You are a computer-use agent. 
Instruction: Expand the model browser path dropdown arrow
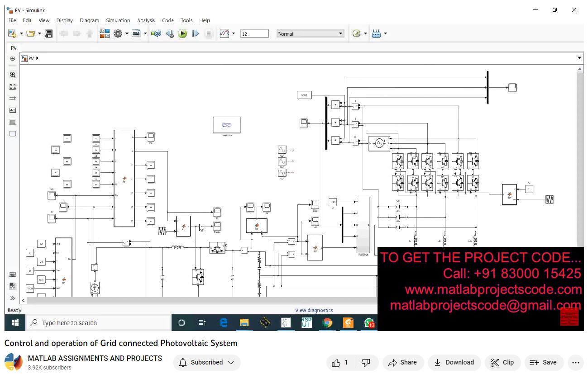579,58
